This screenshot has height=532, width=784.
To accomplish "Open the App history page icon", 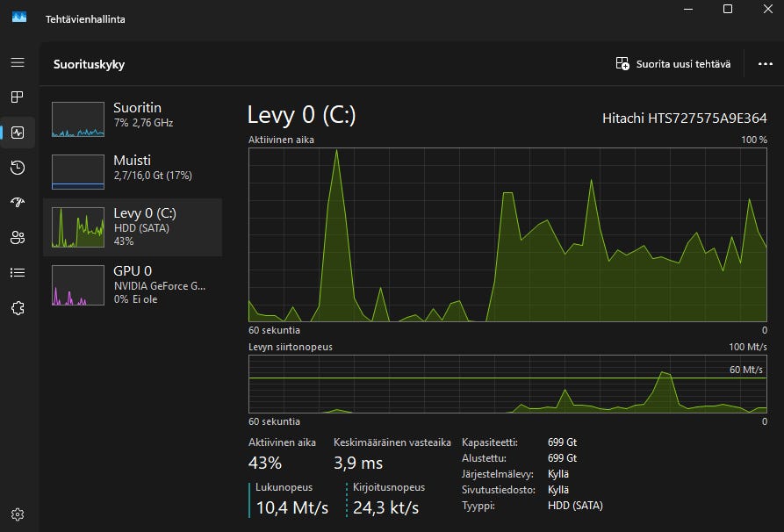I will [18, 168].
